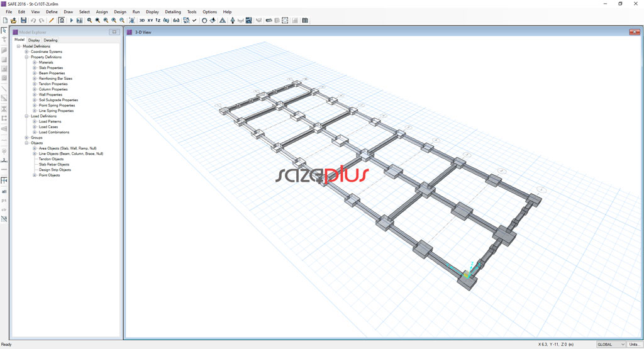The image size is (644, 349).
Task: Click the zoom out one step icon
Action: 122,20
